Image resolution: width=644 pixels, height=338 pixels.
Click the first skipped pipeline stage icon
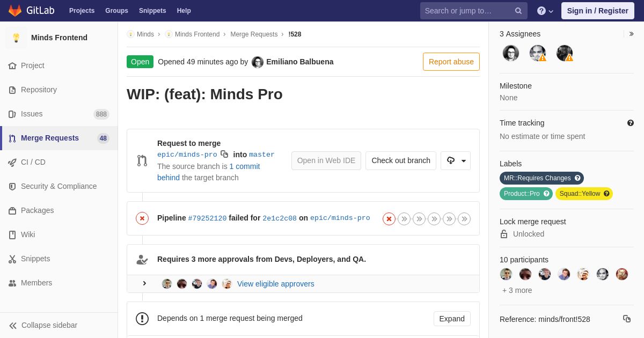pyautogui.click(x=404, y=219)
